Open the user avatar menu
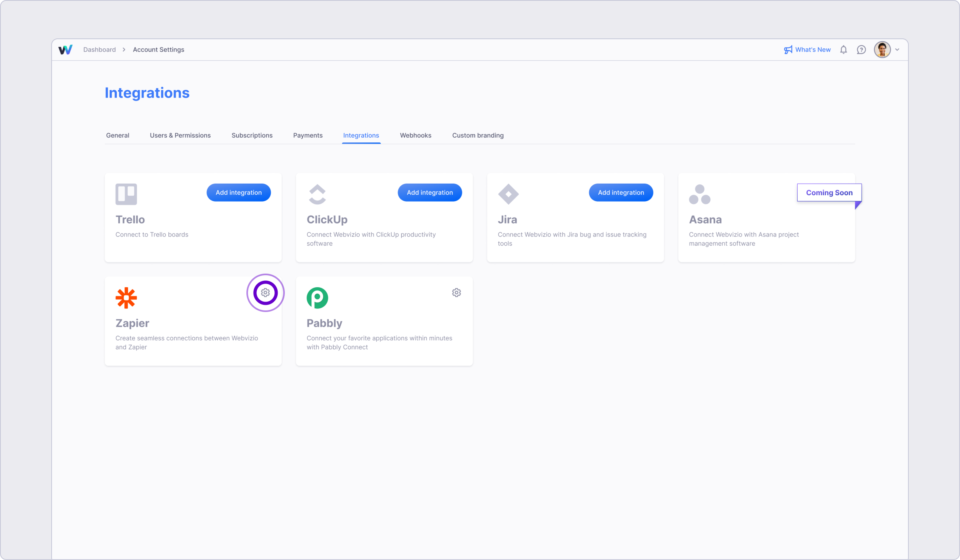960x560 pixels. point(882,50)
